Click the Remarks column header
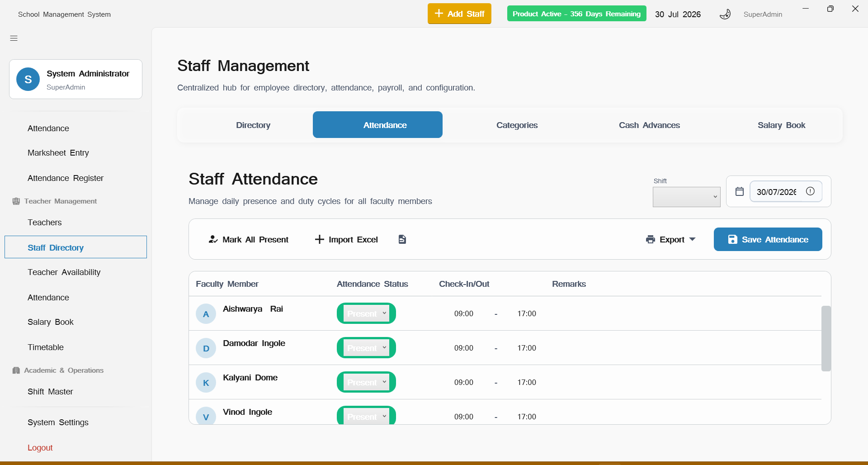 click(569, 284)
